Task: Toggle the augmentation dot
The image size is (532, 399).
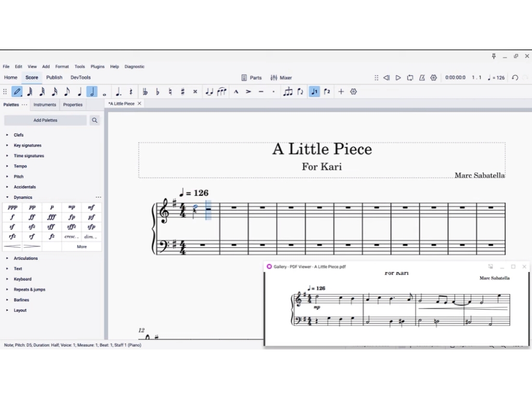Action: click(x=118, y=91)
